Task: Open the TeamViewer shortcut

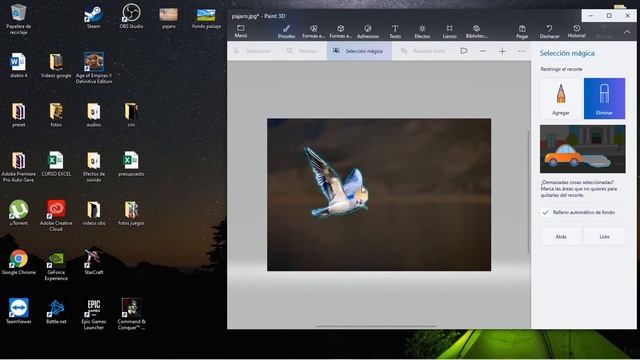Action: 18,311
